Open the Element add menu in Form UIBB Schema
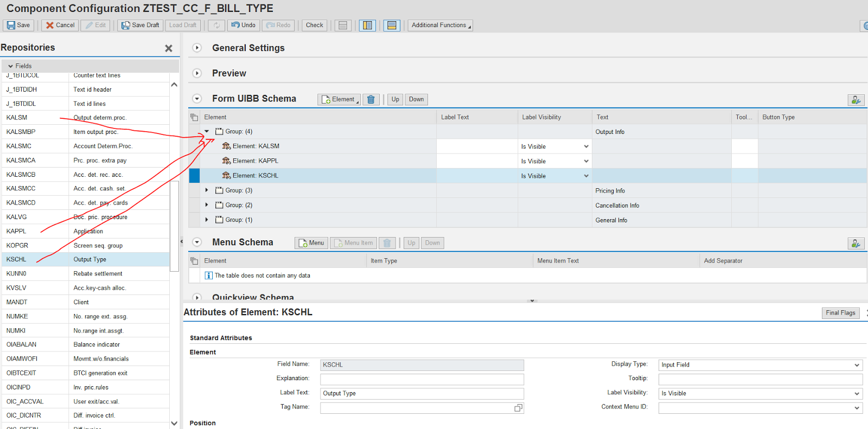 pos(339,99)
